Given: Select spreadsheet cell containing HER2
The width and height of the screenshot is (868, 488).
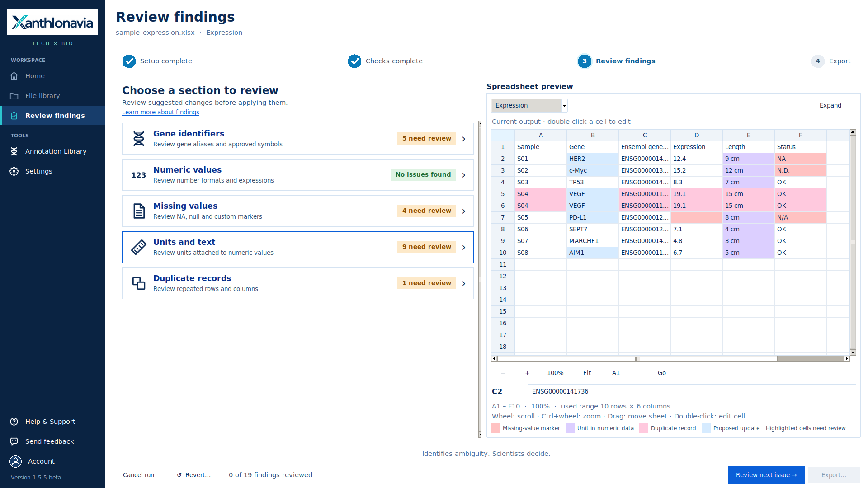Looking at the screenshot, I should click(x=593, y=159).
